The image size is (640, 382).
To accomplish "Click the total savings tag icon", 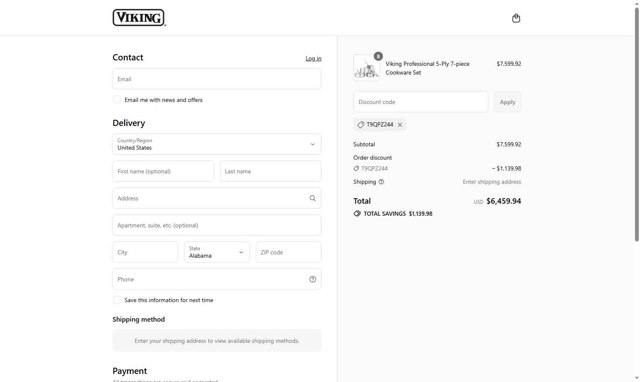I will [357, 213].
